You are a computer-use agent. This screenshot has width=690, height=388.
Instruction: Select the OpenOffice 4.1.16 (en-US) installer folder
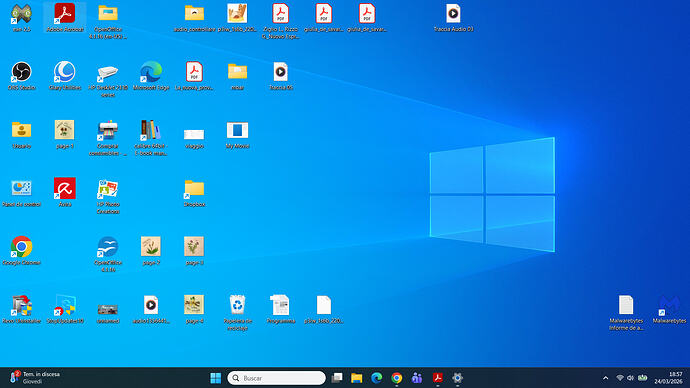pyautogui.click(x=108, y=21)
